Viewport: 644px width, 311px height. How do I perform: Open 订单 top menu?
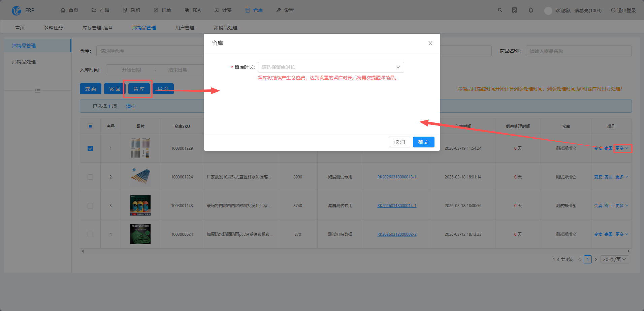click(x=162, y=10)
